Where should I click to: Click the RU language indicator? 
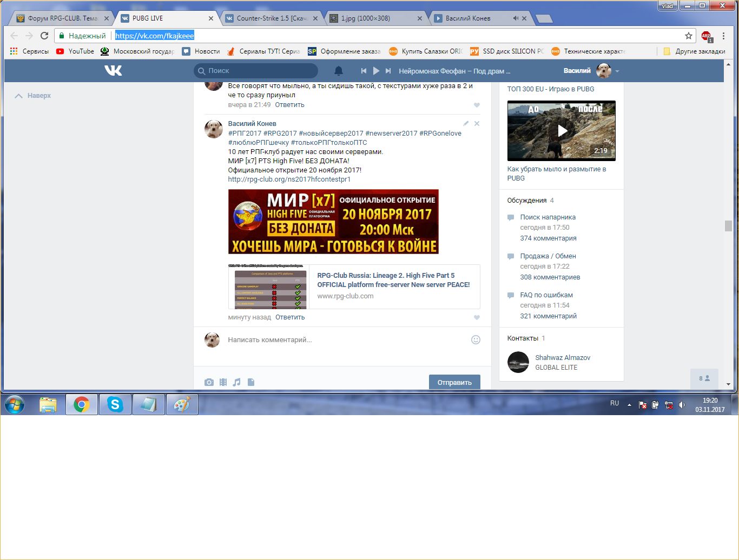(x=615, y=403)
